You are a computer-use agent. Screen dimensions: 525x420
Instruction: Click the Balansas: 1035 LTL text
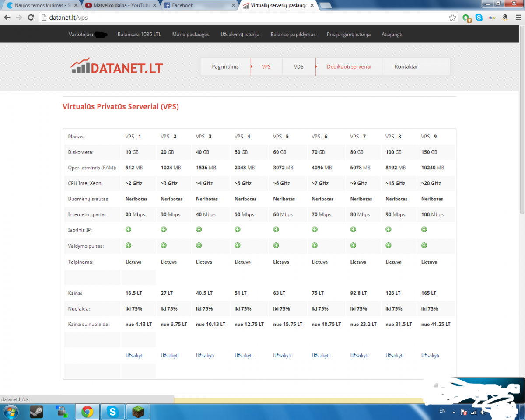point(139,35)
